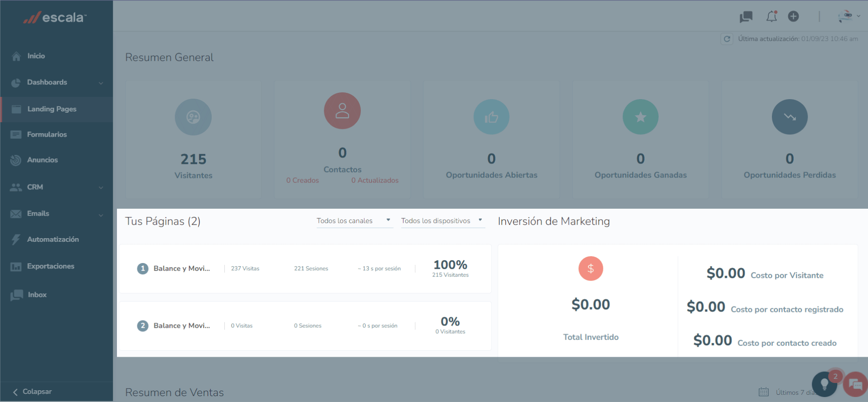Click the Emails envelope icon
Viewport: 868px width, 402px height.
pyautogui.click(x=16, y=214)
